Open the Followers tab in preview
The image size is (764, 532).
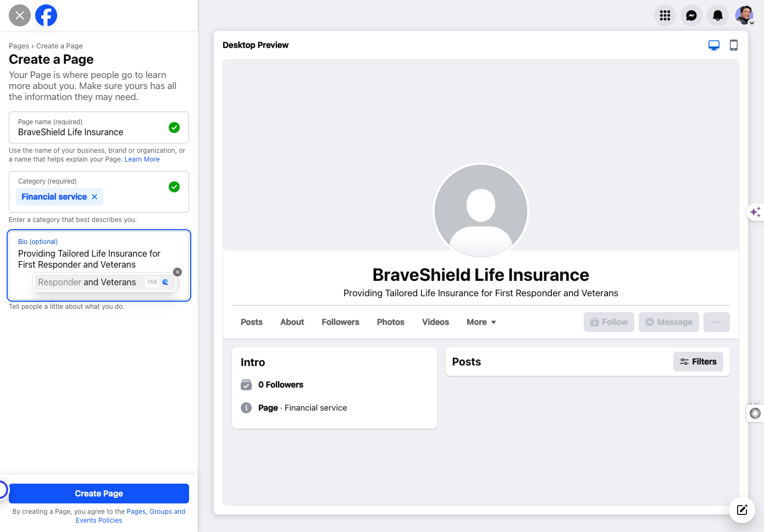tap(340, 322)
